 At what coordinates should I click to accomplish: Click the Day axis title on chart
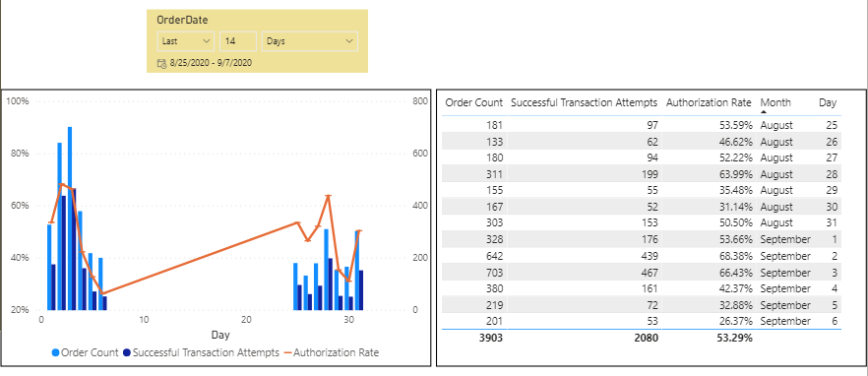219,335
